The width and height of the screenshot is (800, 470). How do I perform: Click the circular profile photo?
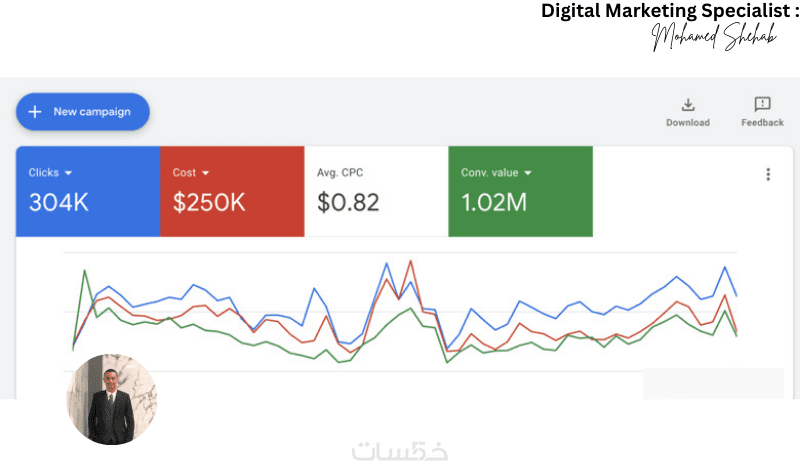tap(111, 399)
